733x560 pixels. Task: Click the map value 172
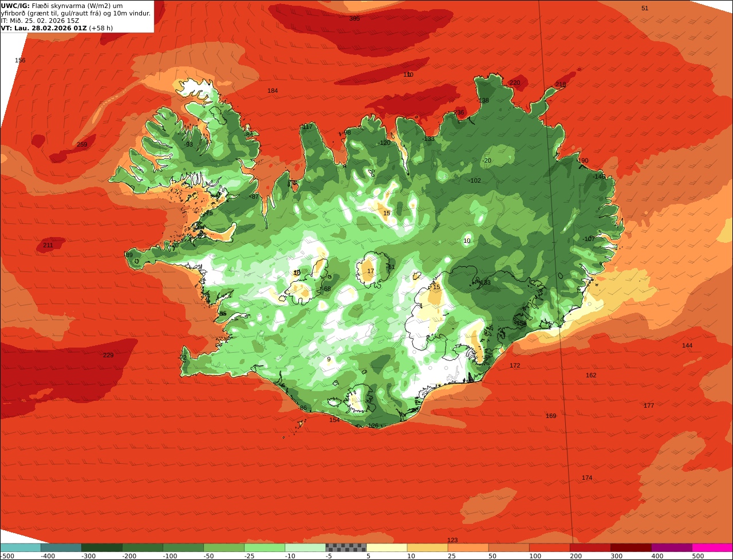[x=515, y=365]
